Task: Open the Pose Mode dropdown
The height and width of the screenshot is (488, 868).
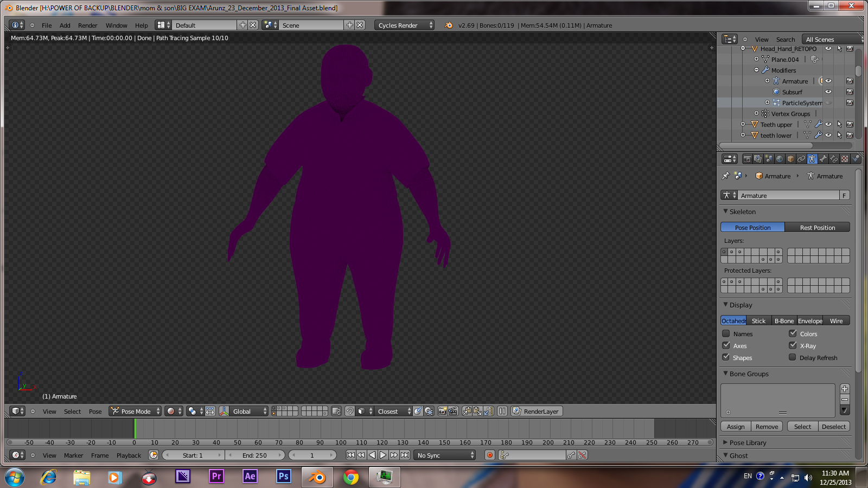Action: [x=135, y=411]
